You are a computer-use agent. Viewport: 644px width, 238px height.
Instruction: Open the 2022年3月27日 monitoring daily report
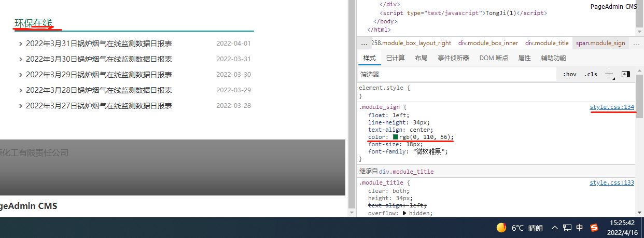pyautogui.click(x=99, y=106)
